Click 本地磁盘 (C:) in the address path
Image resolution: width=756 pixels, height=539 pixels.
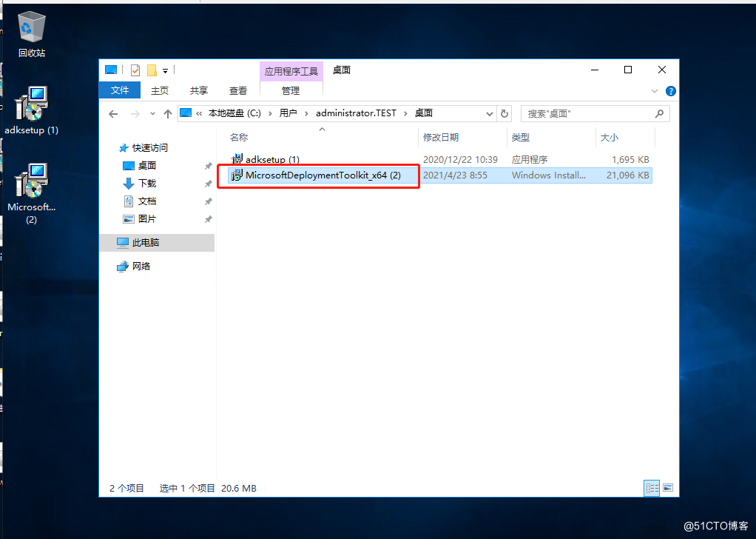coord(234,113)
